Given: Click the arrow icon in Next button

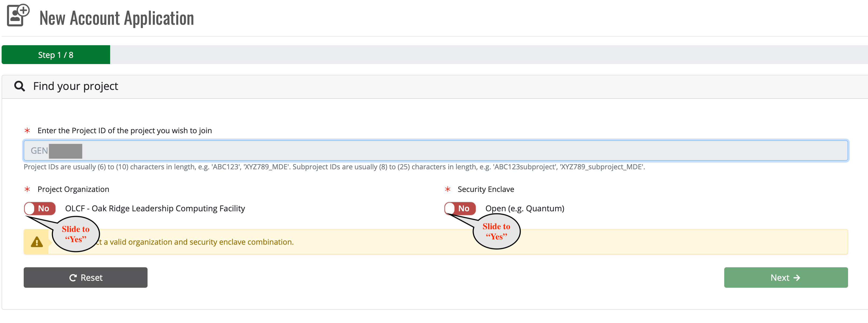Looking at the screenshot, I should (797, 278).
